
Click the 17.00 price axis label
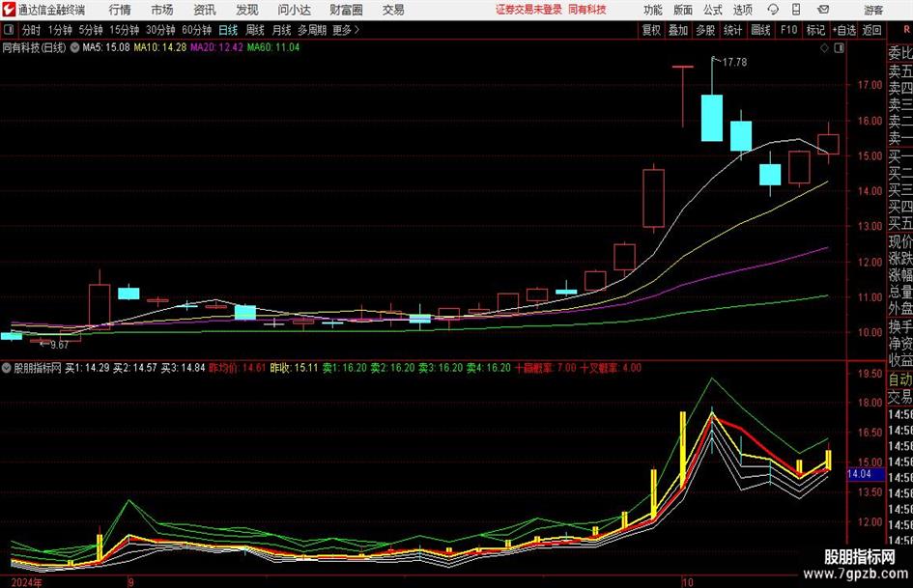(870, 85)
